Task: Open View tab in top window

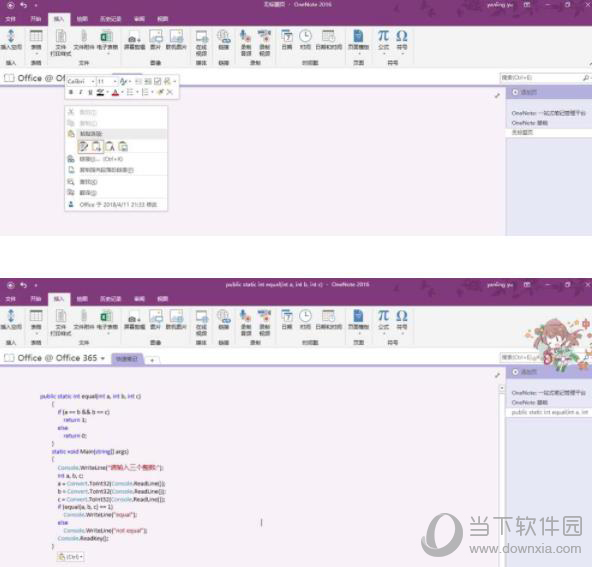Action: pyautogui.click(x=162, y=19)
